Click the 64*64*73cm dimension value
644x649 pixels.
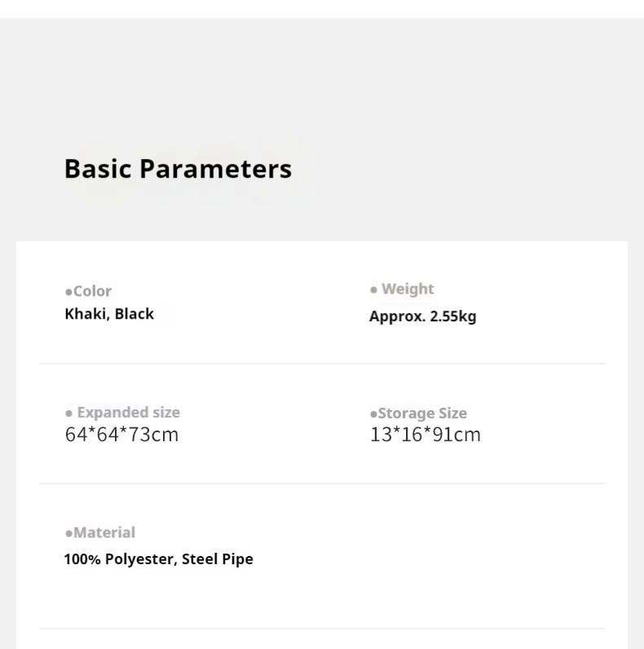[x=121, y=435]
